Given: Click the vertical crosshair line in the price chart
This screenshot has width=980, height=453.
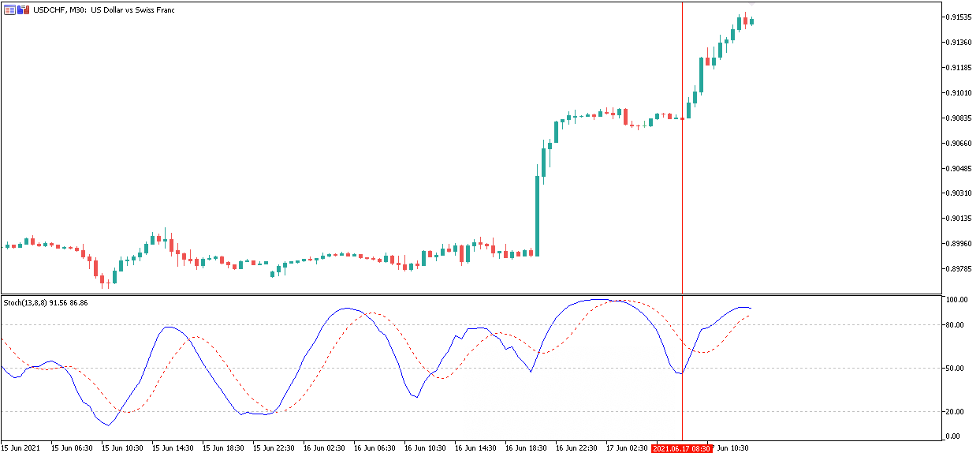Looking at the screenshot, I should pos(682,158).
